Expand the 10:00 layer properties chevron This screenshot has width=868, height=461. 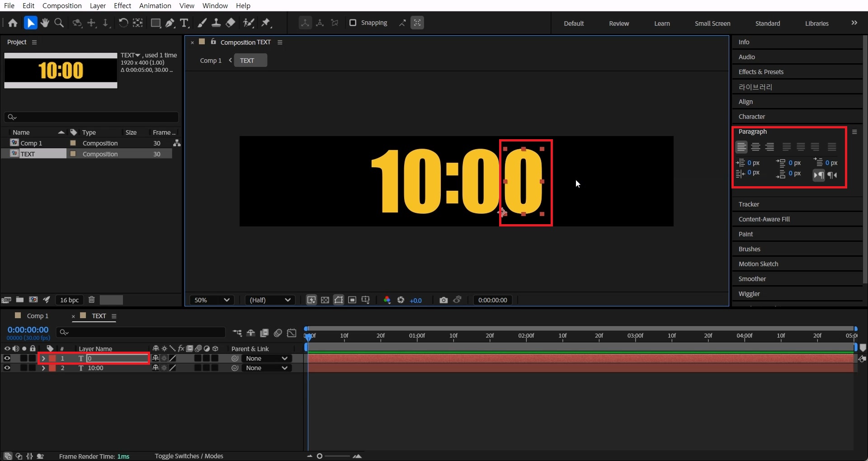click(x=43, y=368)
